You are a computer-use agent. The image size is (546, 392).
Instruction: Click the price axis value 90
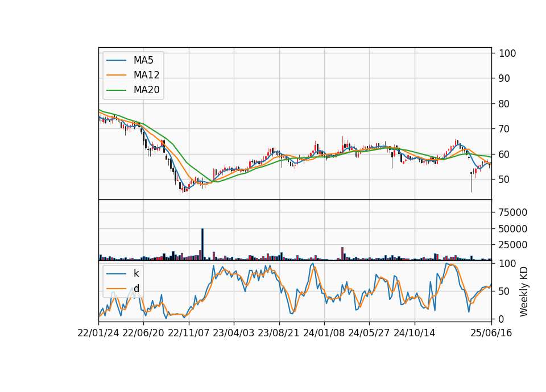point(504,78)
